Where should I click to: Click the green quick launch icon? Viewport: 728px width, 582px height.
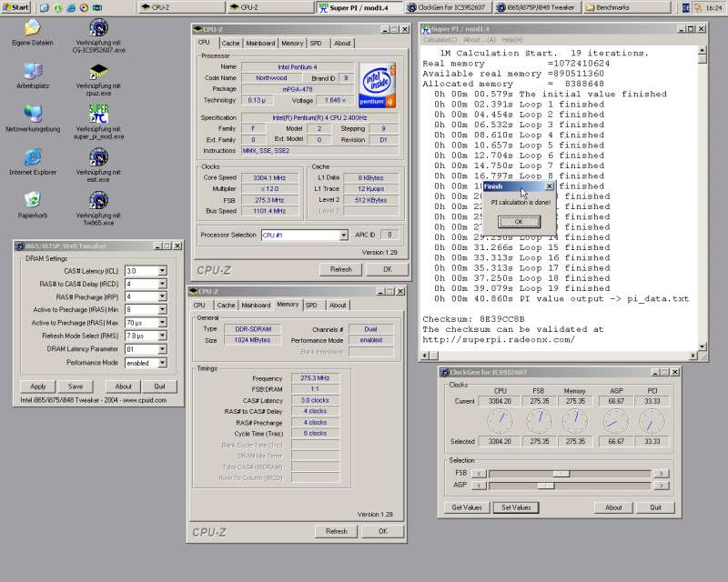(x=57, y=7)
